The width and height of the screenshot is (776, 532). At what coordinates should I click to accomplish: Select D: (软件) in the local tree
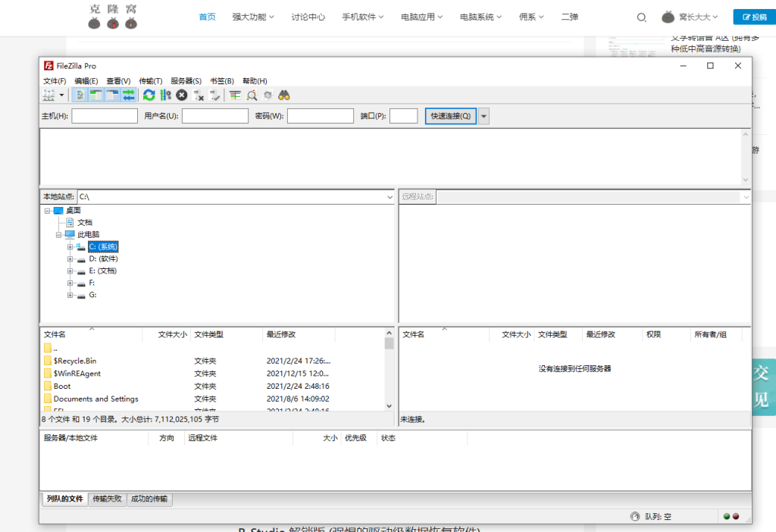[103, 259]
